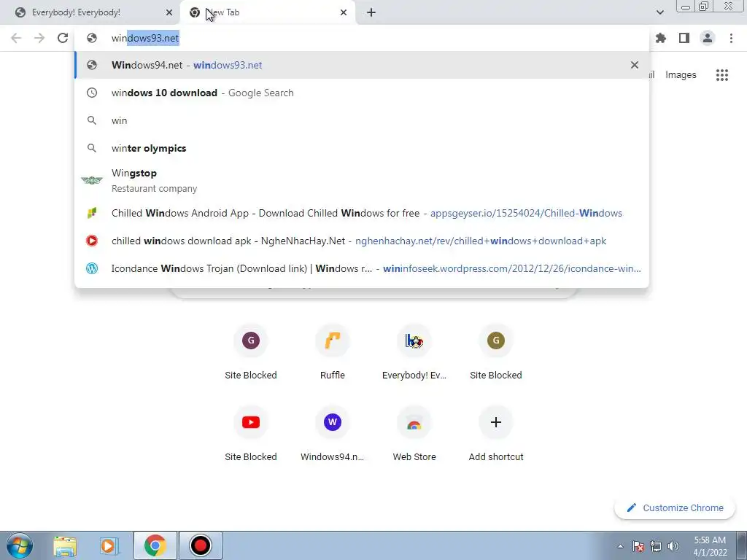This screenshot has width=747, height=560.
Task: Click the taskbar clock 5:58 AM
Action: (710, 546)
